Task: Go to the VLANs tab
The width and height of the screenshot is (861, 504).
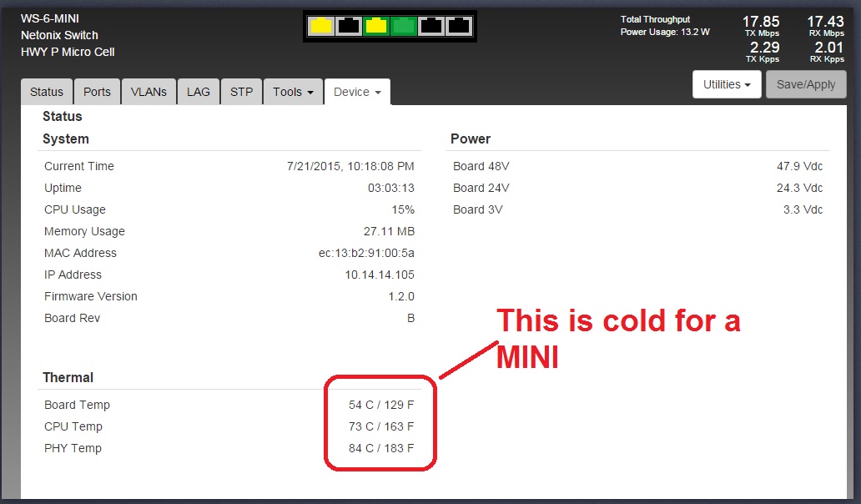Action: (149, 92)
